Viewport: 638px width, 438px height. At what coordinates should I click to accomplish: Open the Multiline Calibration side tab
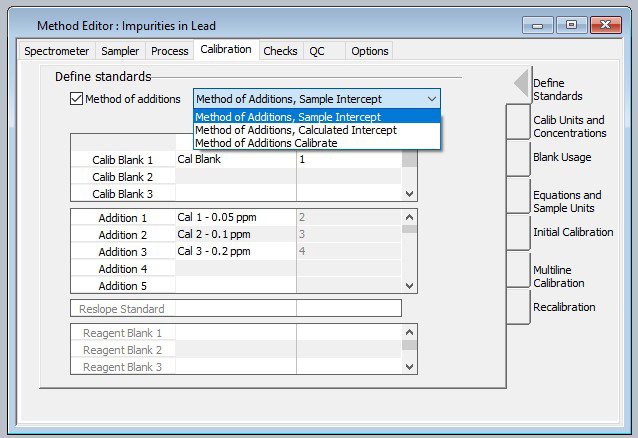pyautogui.click(x=559, y=276)
